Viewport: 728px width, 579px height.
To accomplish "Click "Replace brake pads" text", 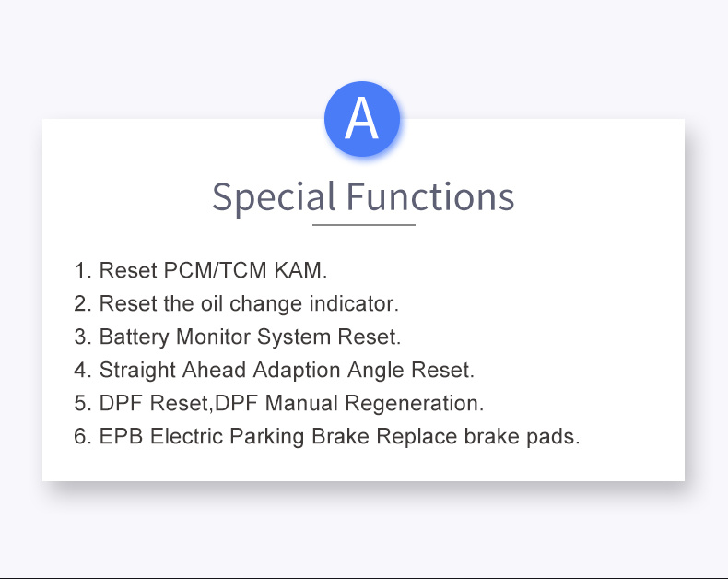I will [478, 436].
